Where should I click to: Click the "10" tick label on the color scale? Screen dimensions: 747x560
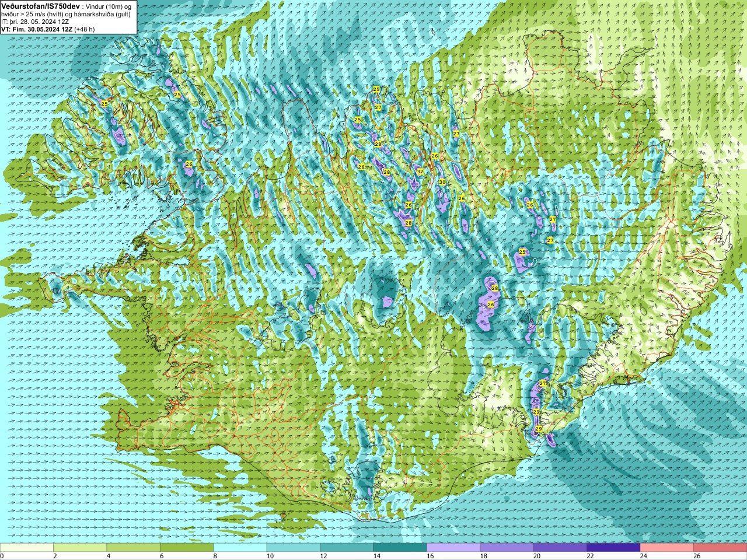270,556
